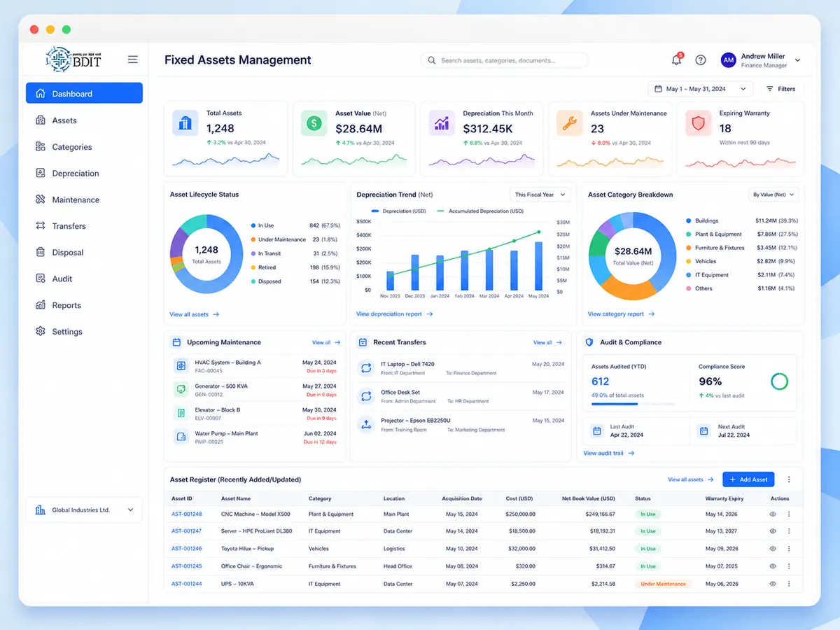Image resolution: width=840 pixels, height=630 pixels.
Task: Click View all assets in Asset Register
Action: coord(691,479)
